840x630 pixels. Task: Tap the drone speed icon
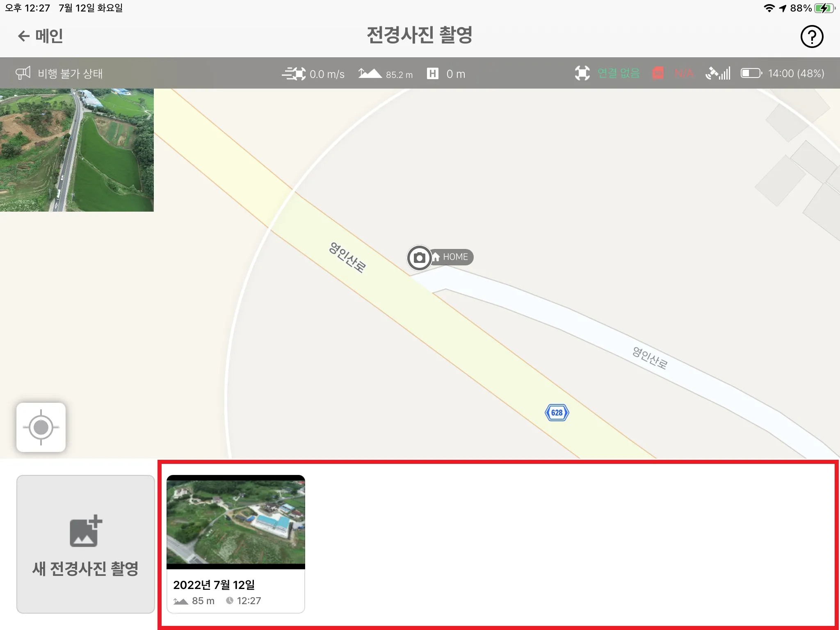(294, 74)
